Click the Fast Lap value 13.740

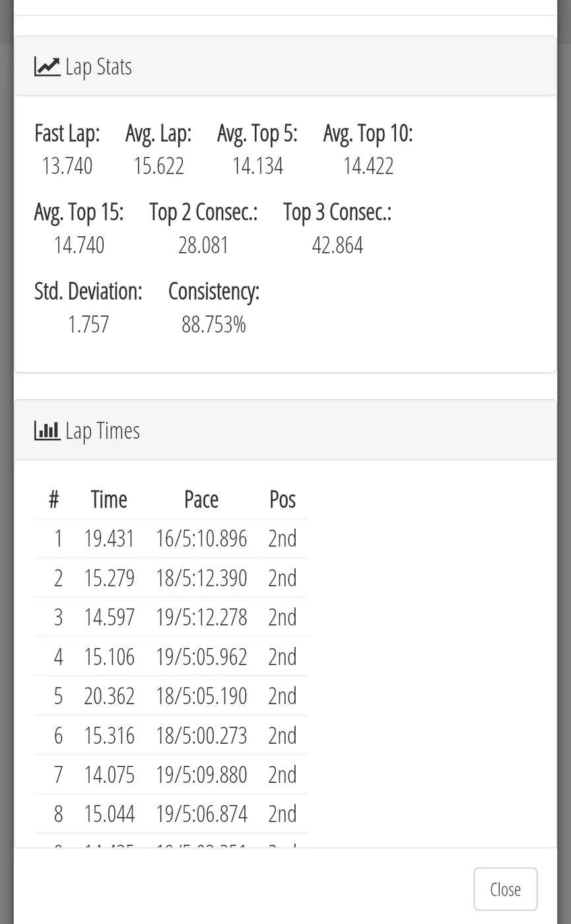(x=67, y=166)
